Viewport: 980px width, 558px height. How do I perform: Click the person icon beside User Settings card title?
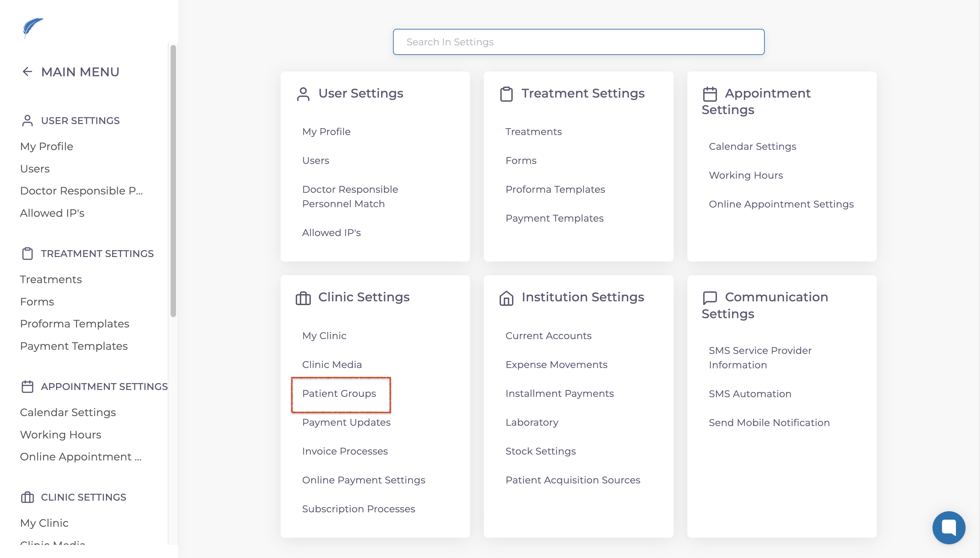303,94
